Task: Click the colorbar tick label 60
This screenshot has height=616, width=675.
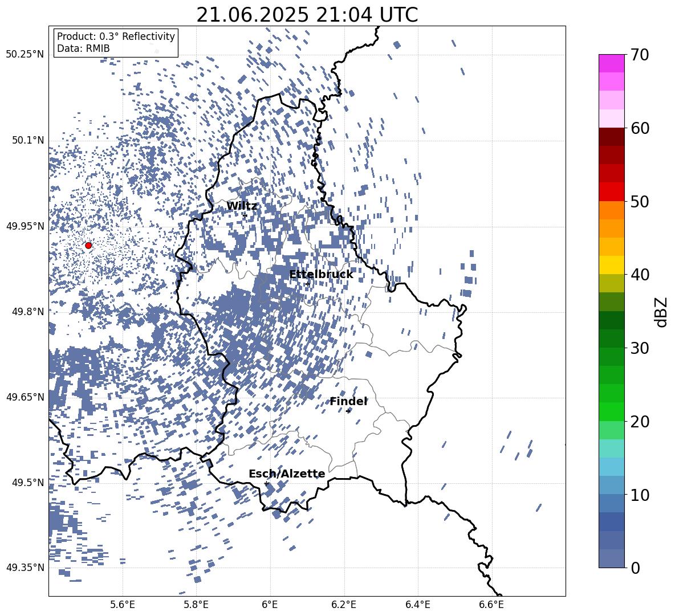Action: tap(640, 128)
